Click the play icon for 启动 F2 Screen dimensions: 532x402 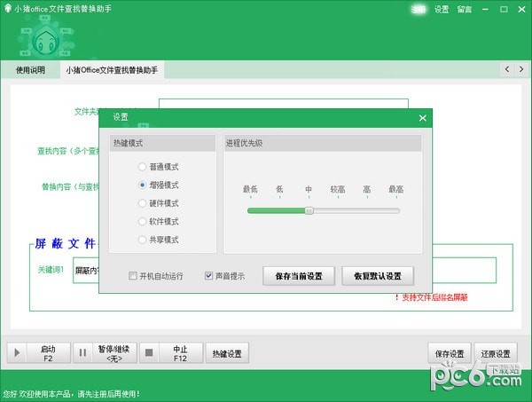click(17, 353)
